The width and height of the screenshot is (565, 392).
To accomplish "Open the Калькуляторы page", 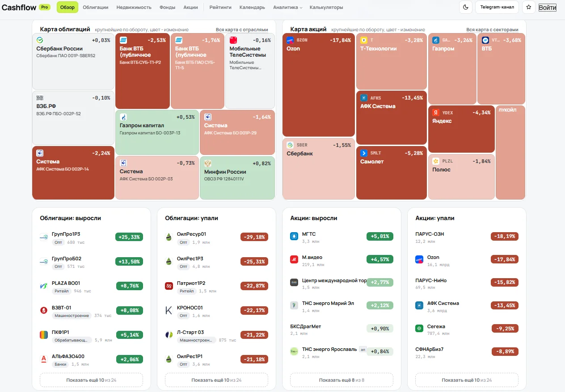I will (x=326, y=8).
